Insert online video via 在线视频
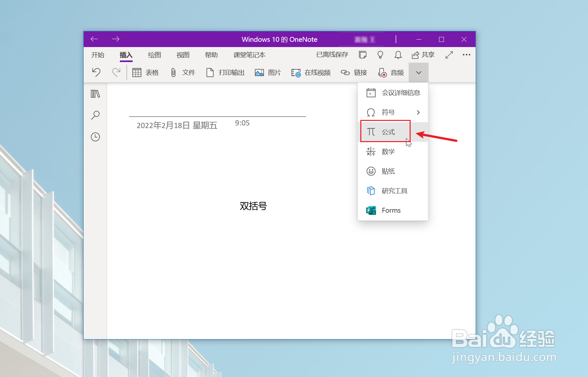 pyautogui.click(x=311, y=73)
